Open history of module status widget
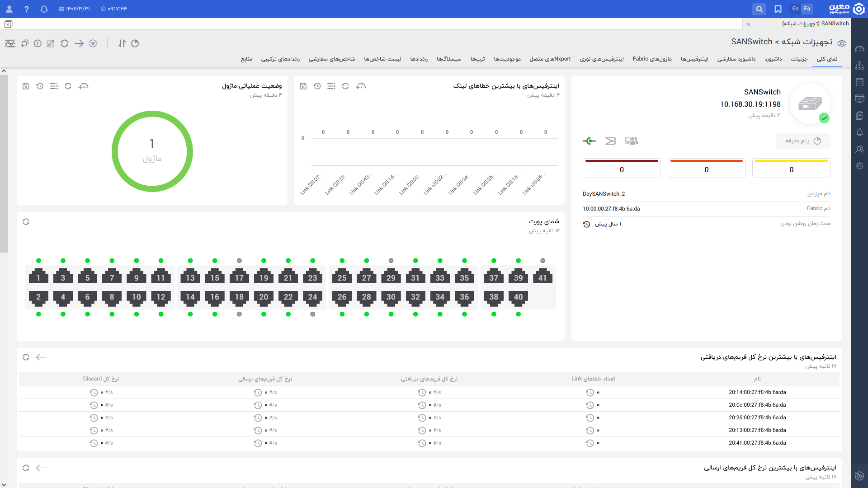 click(40, 86)
